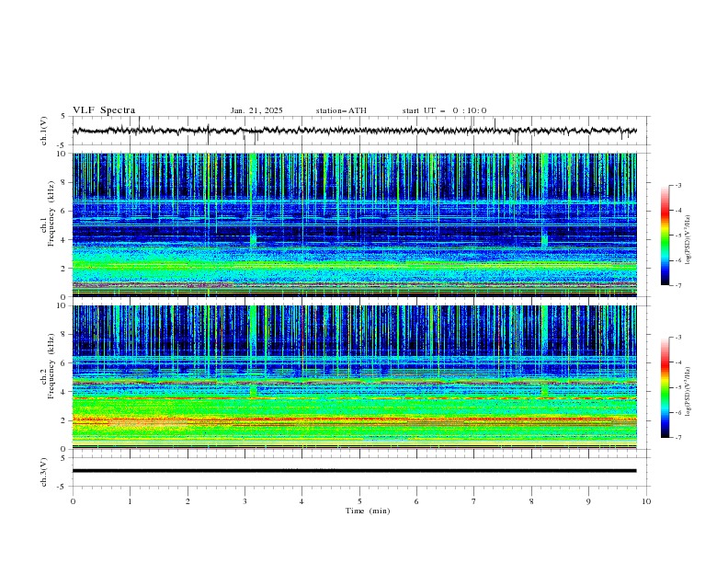Click the "Time (min)" axis label
728x563 pixels.
click(368, 511)
